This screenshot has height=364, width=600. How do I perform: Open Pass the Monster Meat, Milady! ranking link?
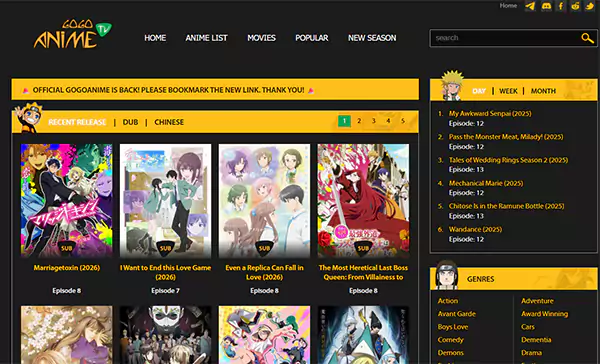pos(506,137)
